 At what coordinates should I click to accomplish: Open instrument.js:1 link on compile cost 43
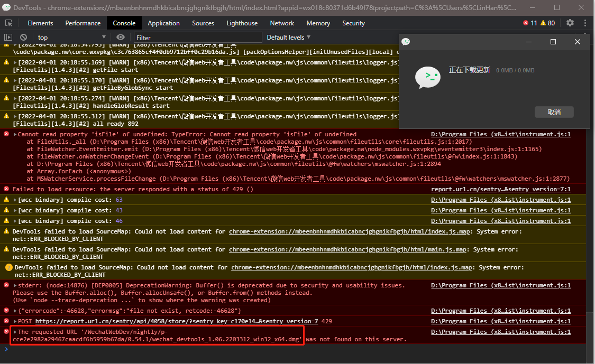pyautogui.click(x=501, y=210)
